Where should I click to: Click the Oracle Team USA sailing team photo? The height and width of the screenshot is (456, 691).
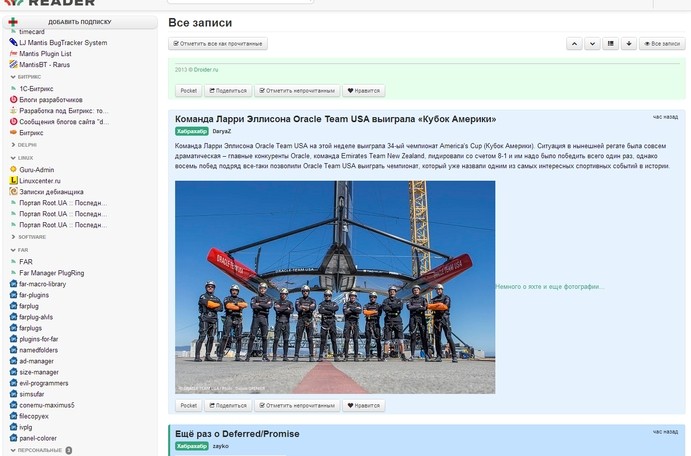(x=335, y=287)
